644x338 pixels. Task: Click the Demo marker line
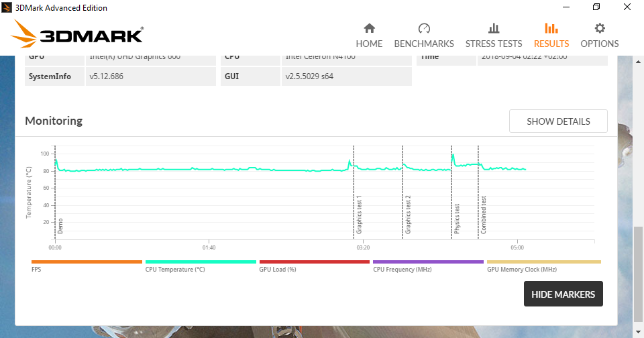point(55,192)
